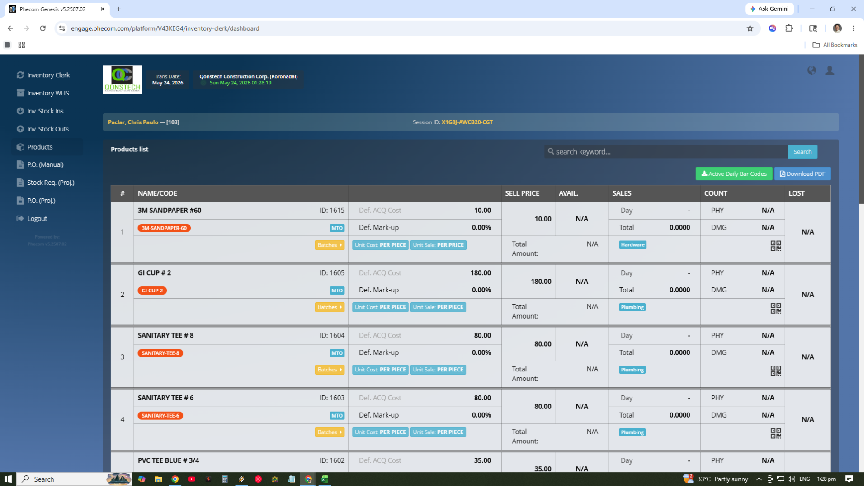
Task: Go back to previous page
Action: (x=10, y=28)
